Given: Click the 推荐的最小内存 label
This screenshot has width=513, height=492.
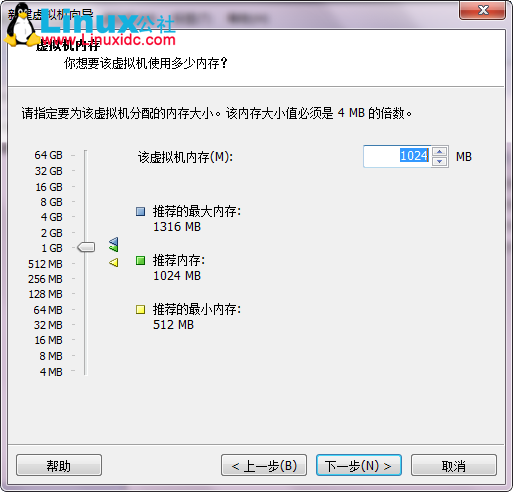Looking at the screenshot, I should [197, 309].
